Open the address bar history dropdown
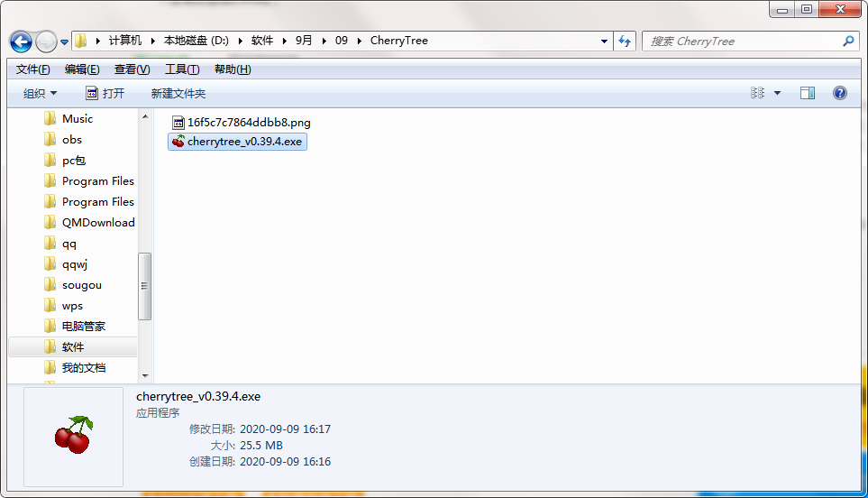The height and width of the screenshot is (498, 868). [604, 41]
